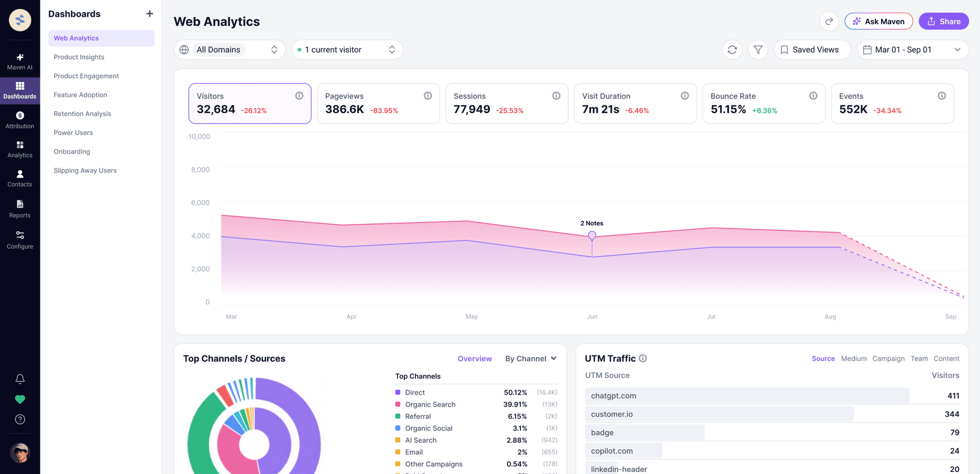The image size is (980, 474).
Task: Select the Team tab in UTM Traffic
Action: pos(919,359)
